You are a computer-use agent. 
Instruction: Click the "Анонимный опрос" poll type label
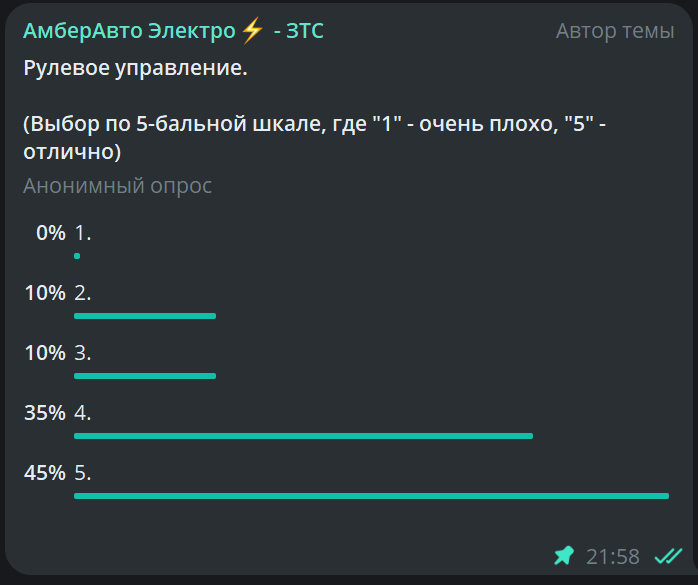click(117, 186)
